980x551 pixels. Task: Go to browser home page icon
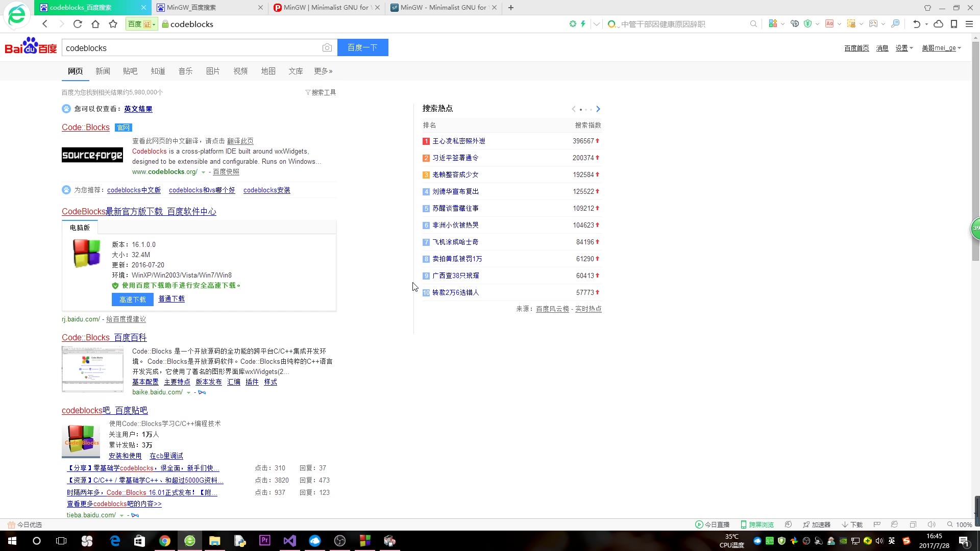pyautogui.click(x=95, y=24)
